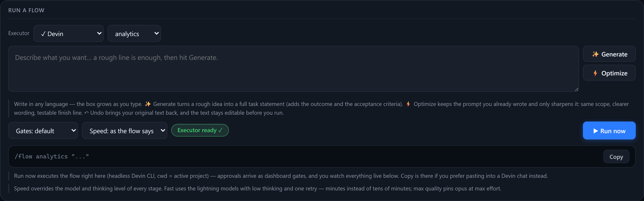
Task: Click the checkmark beside Devin in executor selector
Action: coord(43,34)
